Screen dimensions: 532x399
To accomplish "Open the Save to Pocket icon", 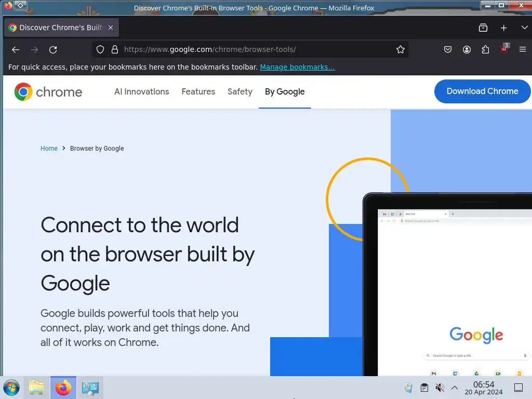I will coord(448,49).
